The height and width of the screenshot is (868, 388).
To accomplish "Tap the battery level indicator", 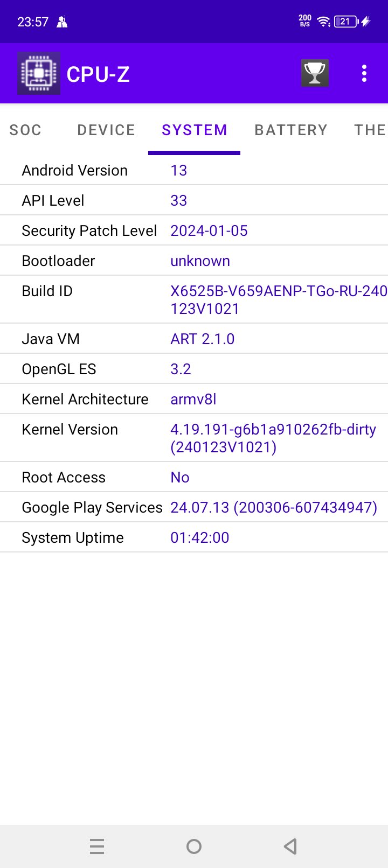I will 347,22.
